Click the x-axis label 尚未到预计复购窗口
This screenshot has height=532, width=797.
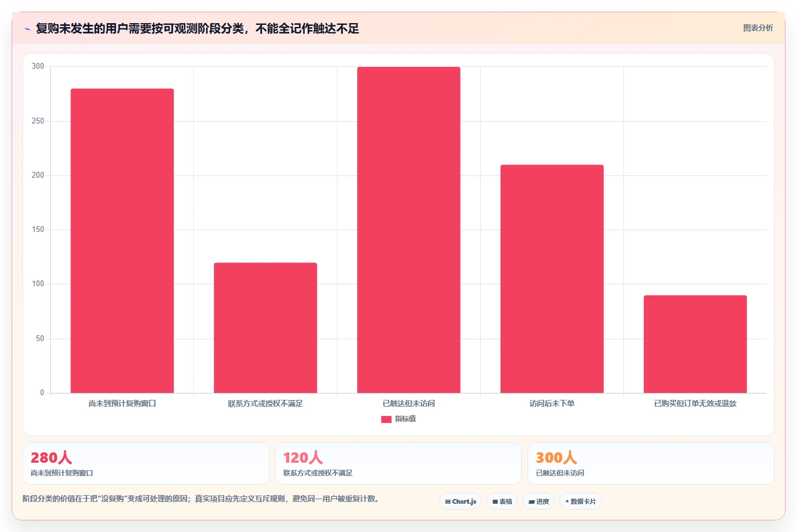coord(122,404)
